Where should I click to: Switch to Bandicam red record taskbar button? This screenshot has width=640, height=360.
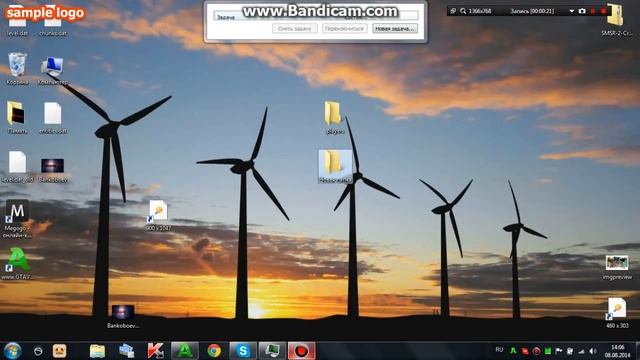[302, 351]
